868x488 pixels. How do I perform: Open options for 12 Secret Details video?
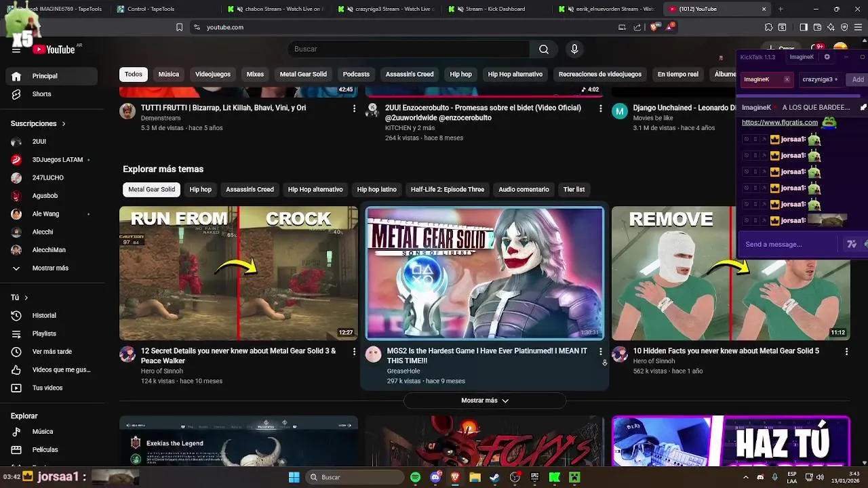354,352
